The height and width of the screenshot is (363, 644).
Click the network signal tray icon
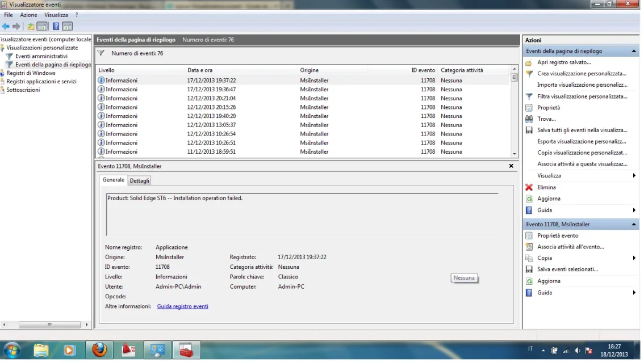coord(566,351)
